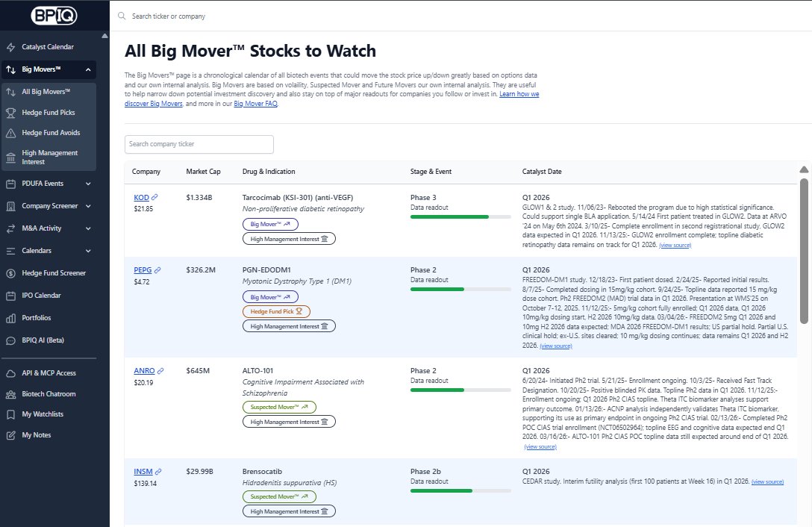Click the sidebar scroll up arrow
The height and width of the screenshot is (527, 812).
[104, 36]
